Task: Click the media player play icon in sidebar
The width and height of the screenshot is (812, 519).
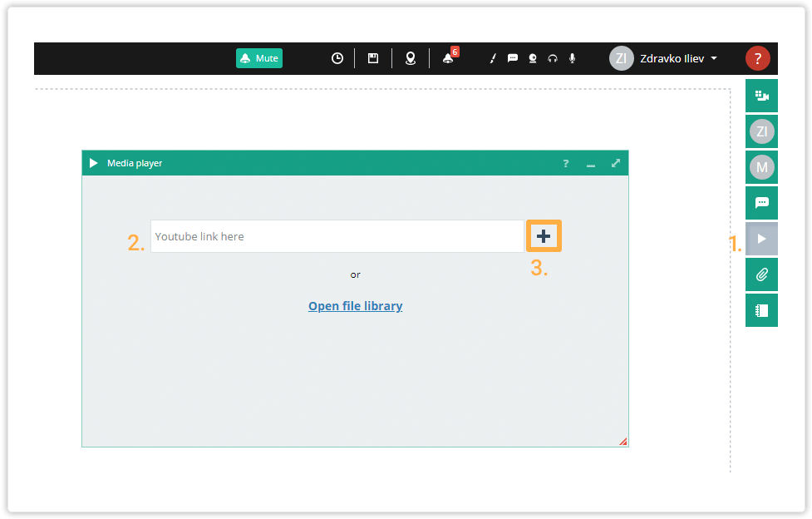Action: click(x=761, y=239)
